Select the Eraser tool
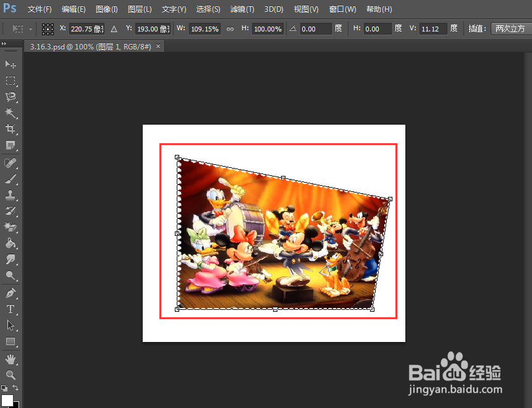Image resolution: width=532 pixels, height=408 pixels. coord(11,227)
